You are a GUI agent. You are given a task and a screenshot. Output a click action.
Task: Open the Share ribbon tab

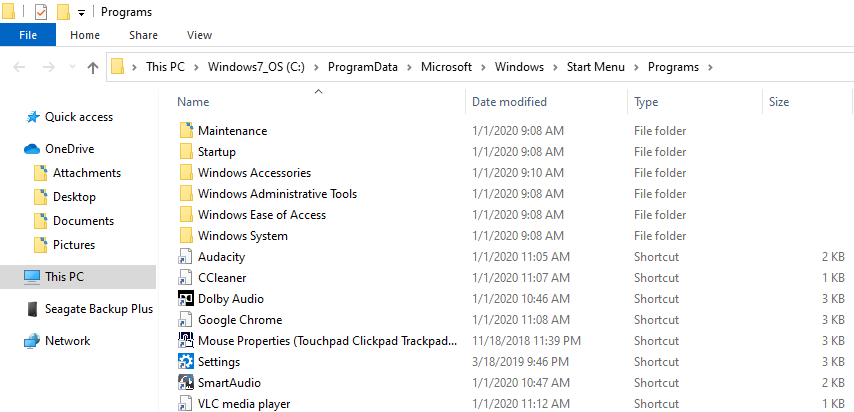143,35
